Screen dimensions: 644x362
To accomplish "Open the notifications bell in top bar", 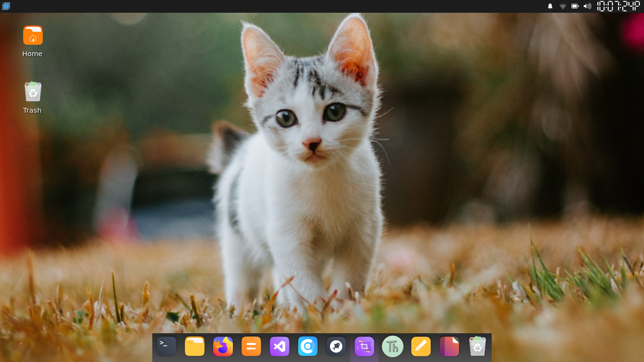I will click(x=550, y=6).
